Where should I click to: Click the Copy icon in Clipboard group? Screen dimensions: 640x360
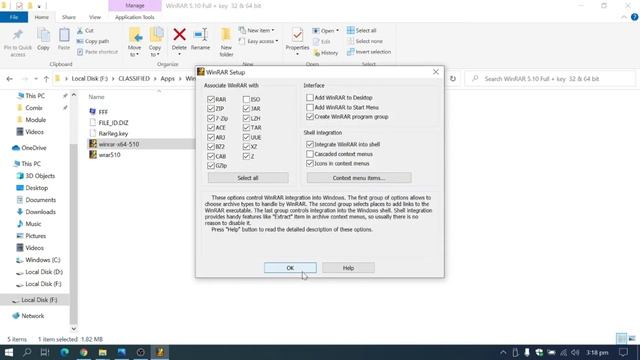(43, 35)
